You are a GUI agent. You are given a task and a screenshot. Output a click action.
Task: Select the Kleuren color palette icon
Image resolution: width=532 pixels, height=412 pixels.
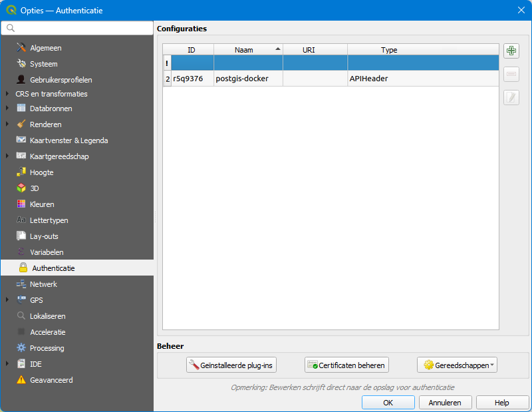point(22,204)
